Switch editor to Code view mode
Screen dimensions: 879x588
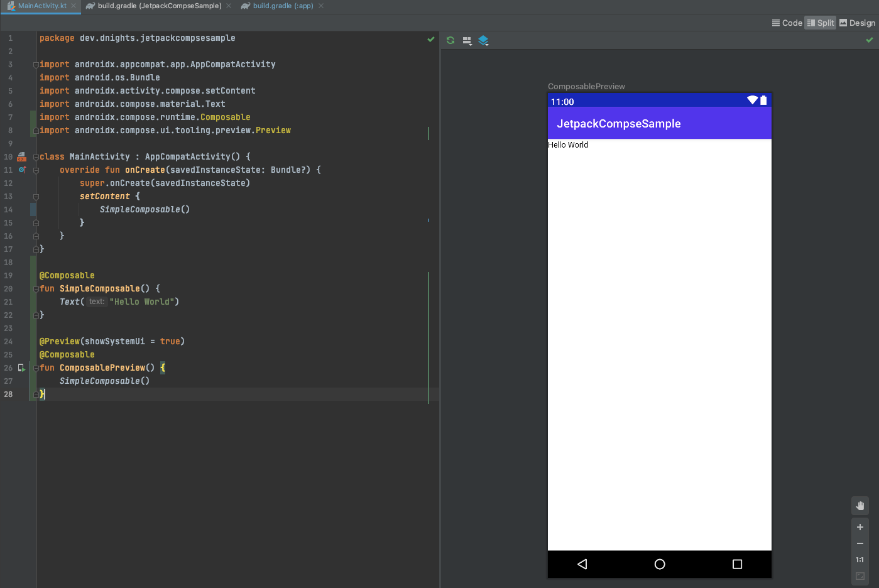[x=787, y=23]
